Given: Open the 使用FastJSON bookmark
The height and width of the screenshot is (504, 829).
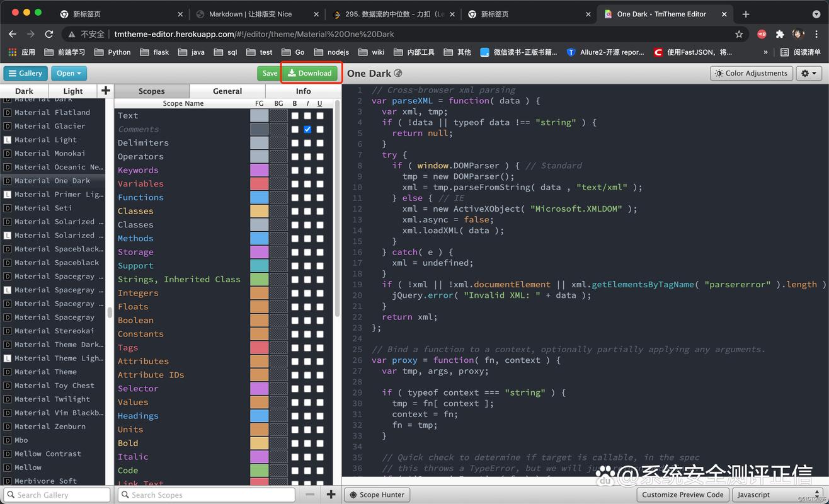Looking at the screenshot, I should 693,52.
